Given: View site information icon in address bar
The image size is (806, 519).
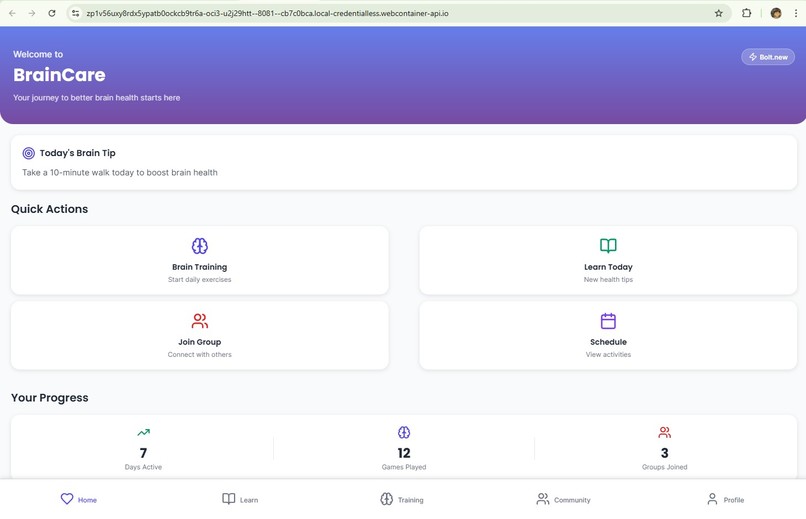Looking at the screenshot, I should pyautogui.click(x=76, y=13).
